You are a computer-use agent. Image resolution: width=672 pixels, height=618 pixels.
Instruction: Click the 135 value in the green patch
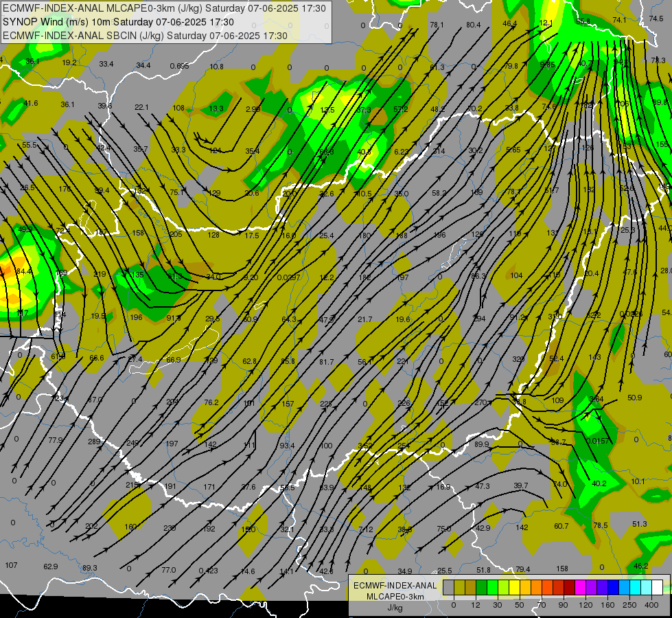tap(137, 275)
